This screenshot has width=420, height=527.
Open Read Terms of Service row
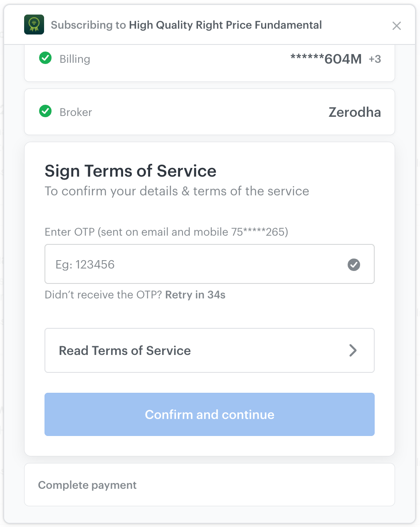[210, 350]
